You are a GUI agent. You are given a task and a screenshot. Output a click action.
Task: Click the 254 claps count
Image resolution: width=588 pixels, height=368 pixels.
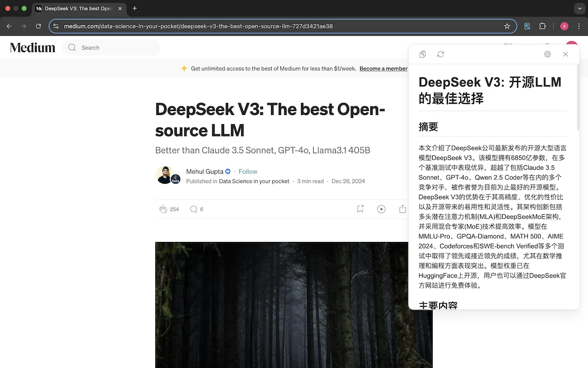(x=175, y=209)
